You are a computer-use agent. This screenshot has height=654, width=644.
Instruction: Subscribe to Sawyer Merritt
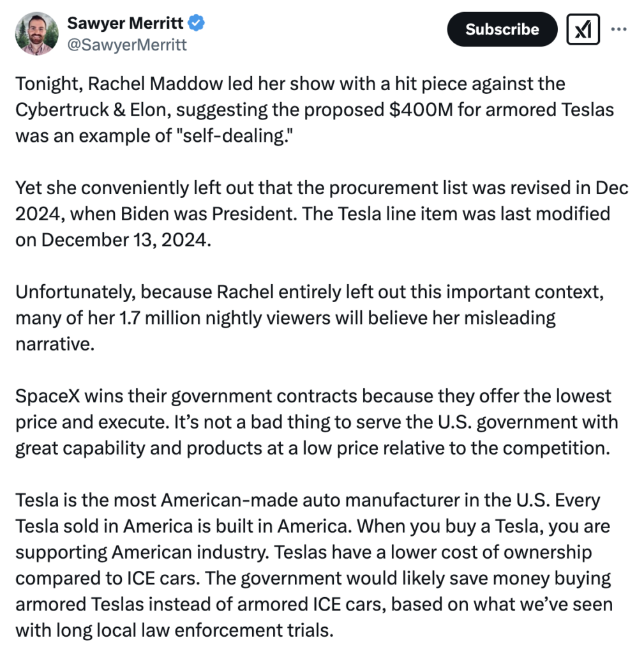click(x=502, y=29)
